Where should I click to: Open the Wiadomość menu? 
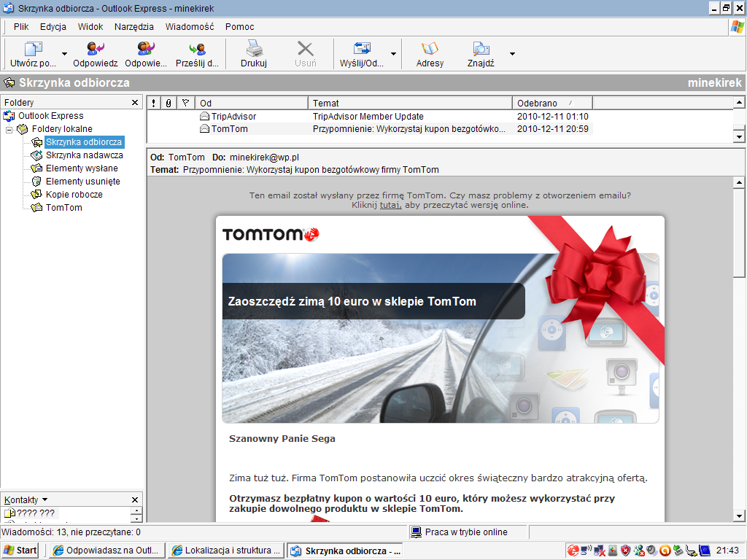[190, 27]
